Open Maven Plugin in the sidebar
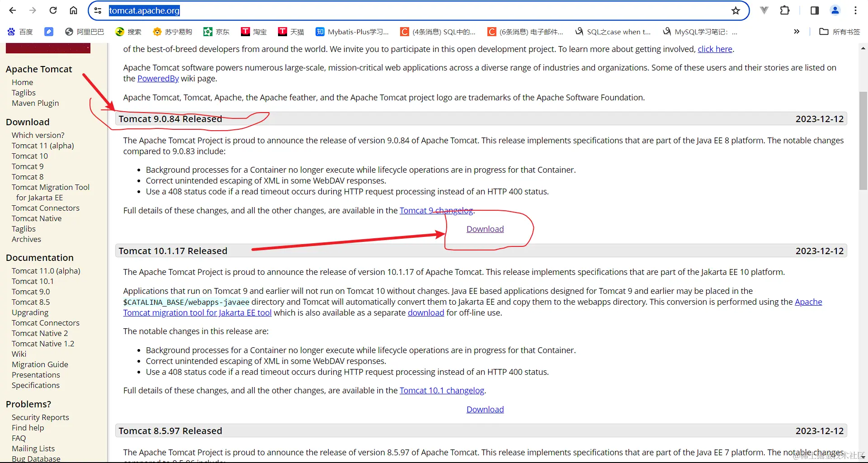This screenshot has height=463, width=868. 35,103
